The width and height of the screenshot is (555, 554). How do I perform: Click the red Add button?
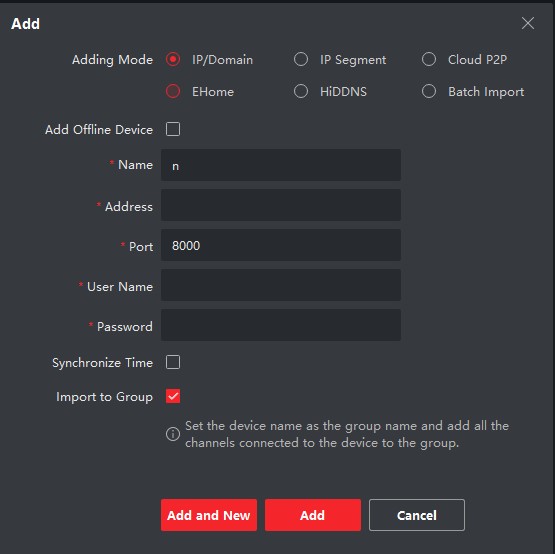313,515
